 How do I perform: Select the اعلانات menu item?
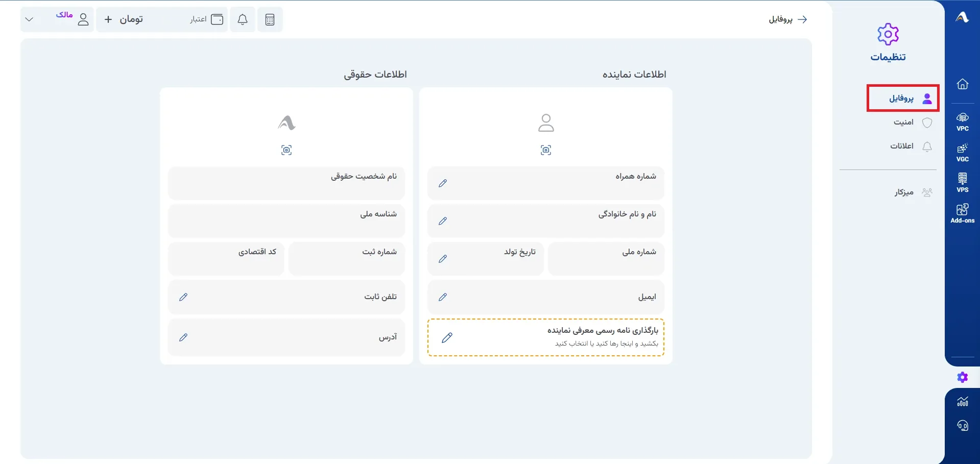[911, 146]
